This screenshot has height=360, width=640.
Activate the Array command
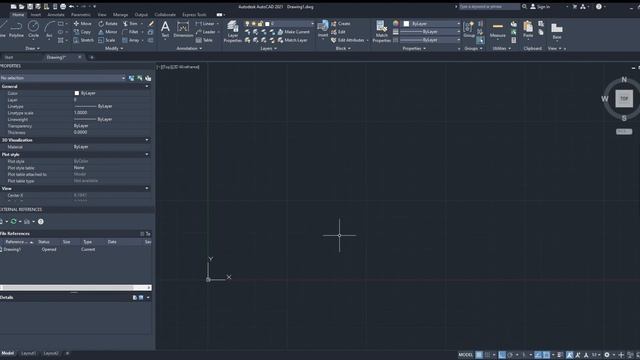click(x=131, y=40)
